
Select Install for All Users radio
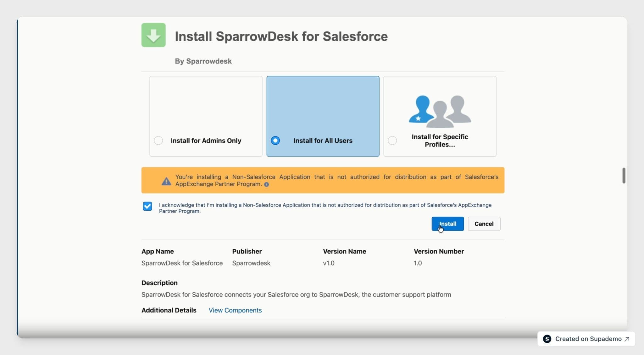[275, 141]
